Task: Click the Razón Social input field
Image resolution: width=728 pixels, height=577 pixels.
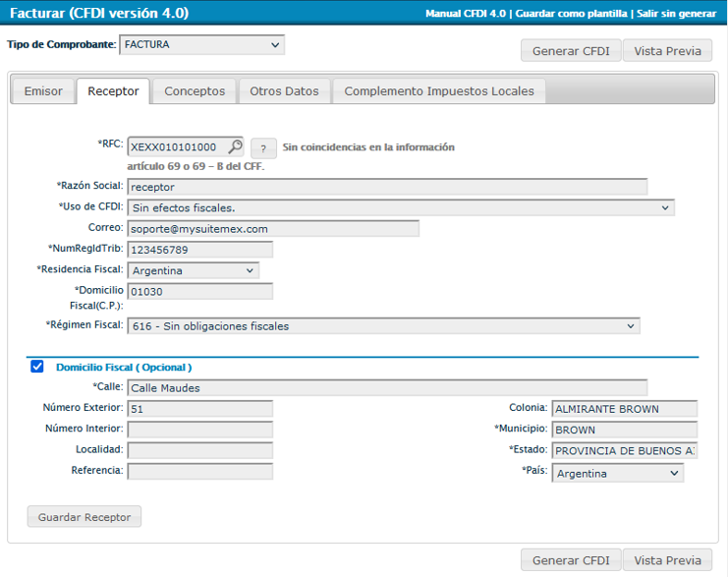Action: 387,187
